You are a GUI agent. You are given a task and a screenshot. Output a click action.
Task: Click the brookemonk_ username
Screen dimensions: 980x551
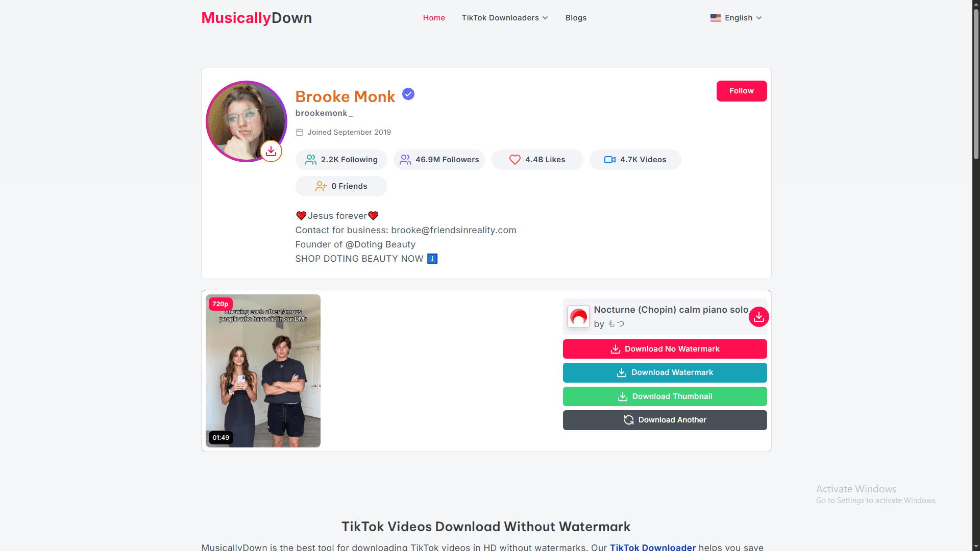(x=324, y=113)
